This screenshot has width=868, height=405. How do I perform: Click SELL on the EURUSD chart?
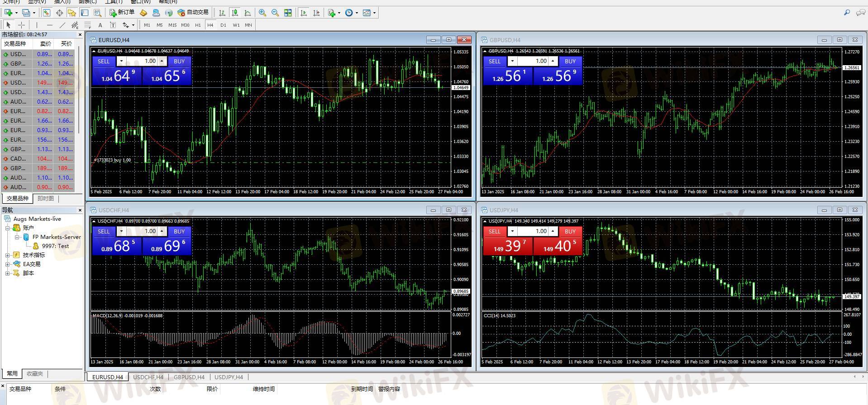point(104,61)
